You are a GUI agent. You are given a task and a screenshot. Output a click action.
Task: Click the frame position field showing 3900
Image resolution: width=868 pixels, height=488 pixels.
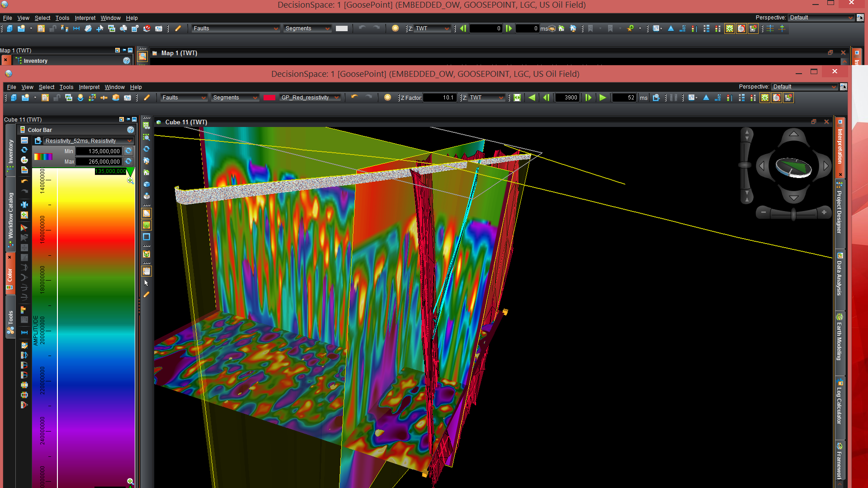[567, 98]
